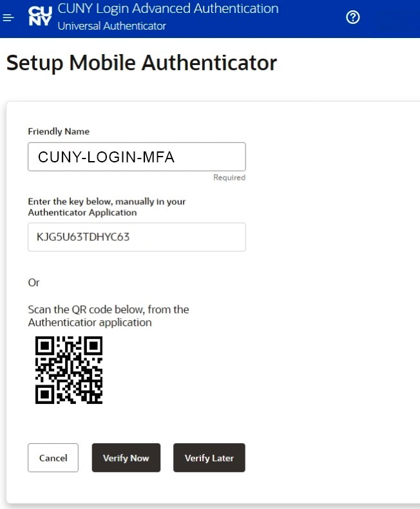Click the KJG5U63TDHYC63 key text
This screenshot has width=420, height=509.
pyautogui.click(x=83, y=237)
